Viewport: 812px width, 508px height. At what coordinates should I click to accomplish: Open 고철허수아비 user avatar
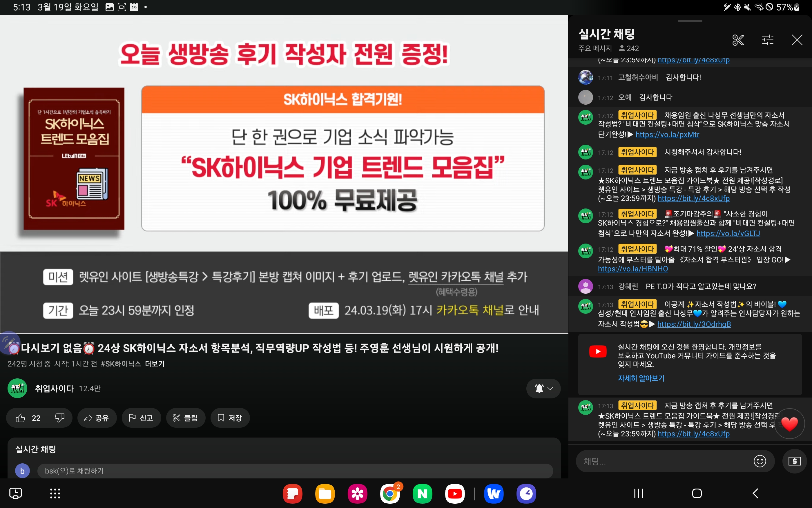(585, 77)
